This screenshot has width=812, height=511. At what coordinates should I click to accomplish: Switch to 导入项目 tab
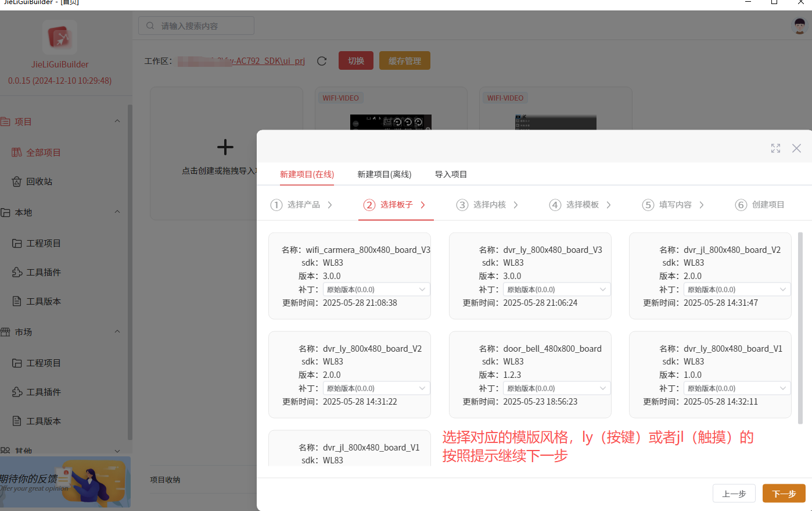451,174
